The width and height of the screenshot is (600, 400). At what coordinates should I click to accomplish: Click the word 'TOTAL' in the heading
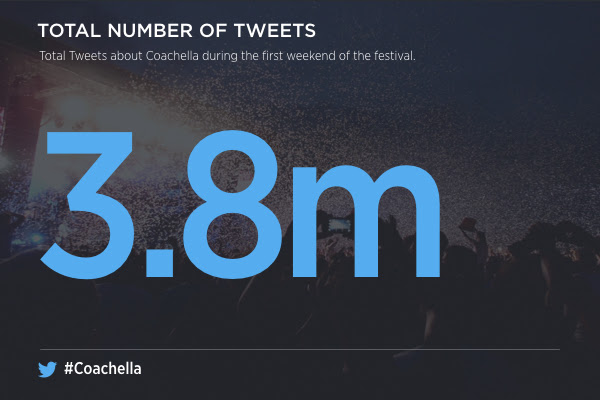(69, 31)
